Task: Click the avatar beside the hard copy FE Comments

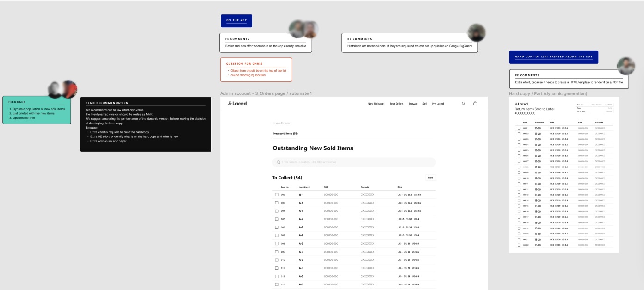Action: 626,66
